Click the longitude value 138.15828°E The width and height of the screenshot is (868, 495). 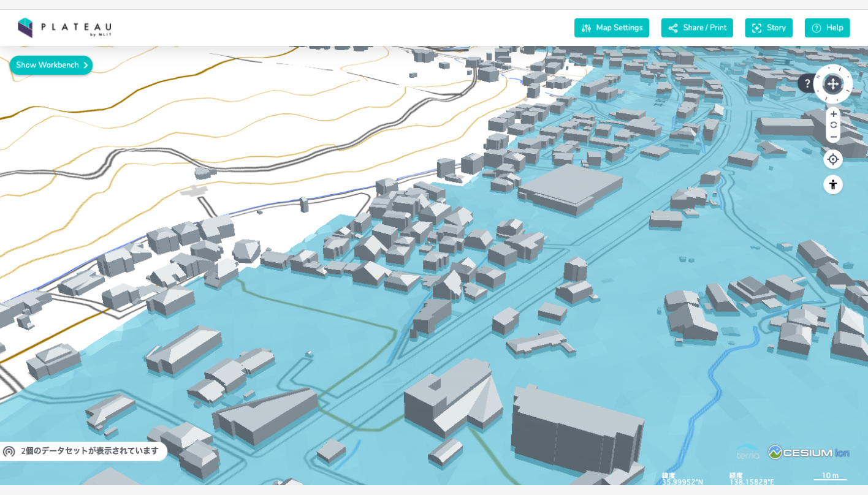pos(752,482)
